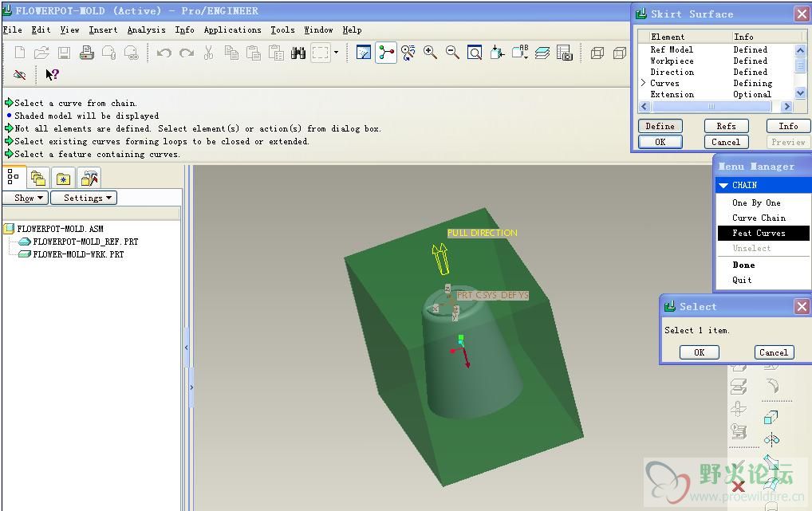Viewport: 812px width, 511px height.
Task: Click the Layers icon in toolbar
Action: [x=542, y=53]
